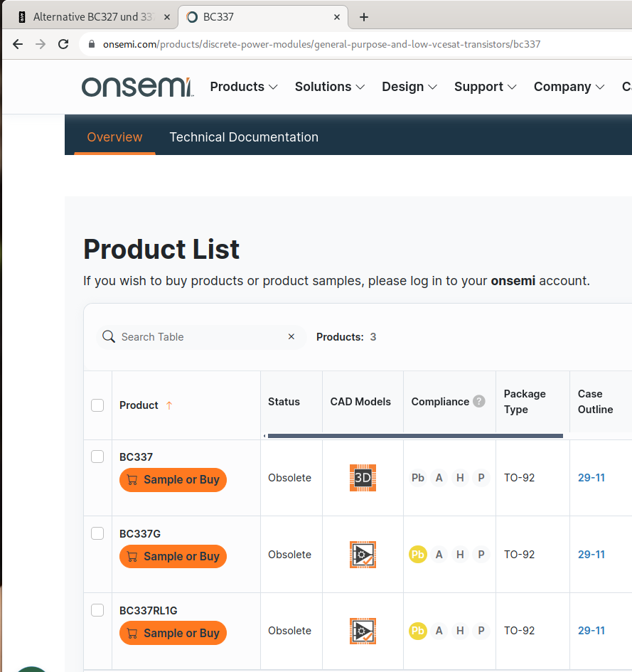The image size is (632, 672).
Task: Switch to Alternative BC327 browser tab
Action: (x=90, y=17)
